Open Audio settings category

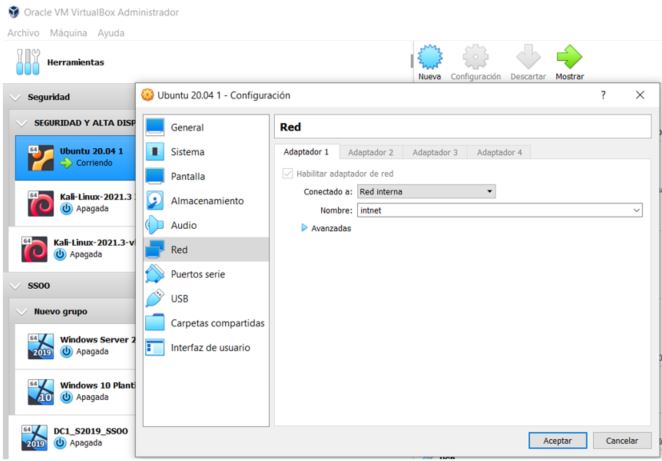206,225
